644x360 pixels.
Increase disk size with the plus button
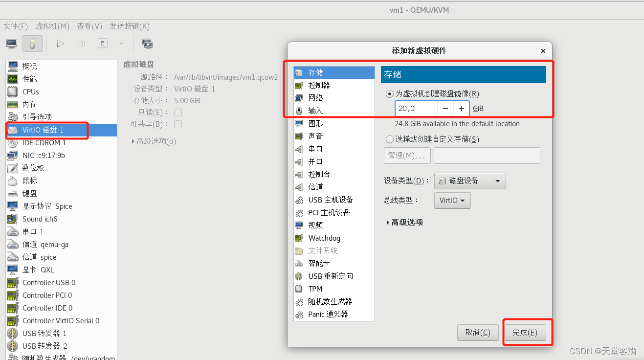462,109
